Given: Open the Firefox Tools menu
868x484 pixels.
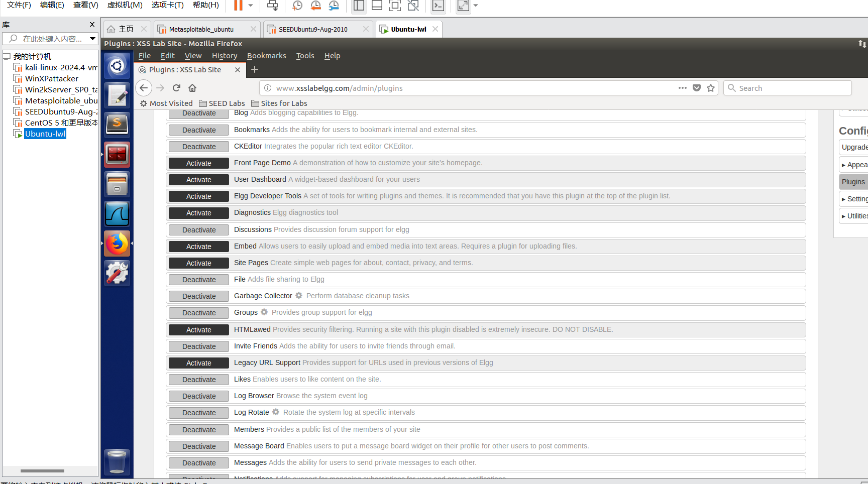Looking at the screenshot, I should point(305,56).
